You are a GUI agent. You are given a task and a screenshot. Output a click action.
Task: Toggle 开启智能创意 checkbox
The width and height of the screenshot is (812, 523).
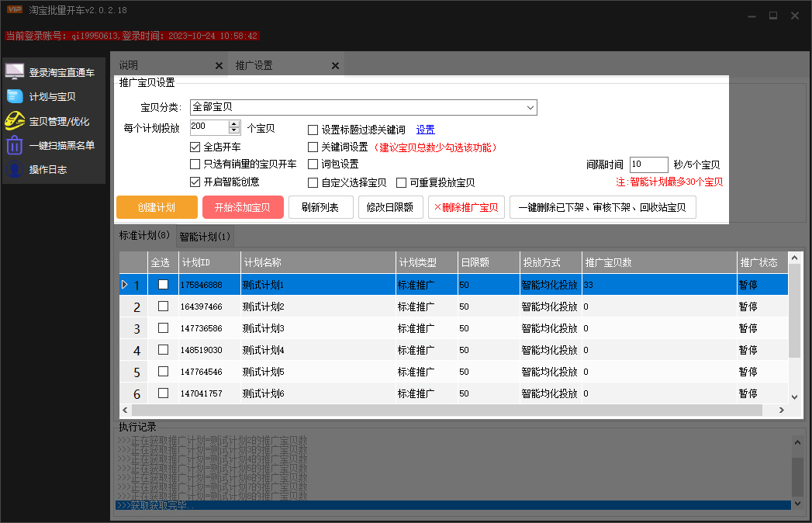click(x=195, y=182)
